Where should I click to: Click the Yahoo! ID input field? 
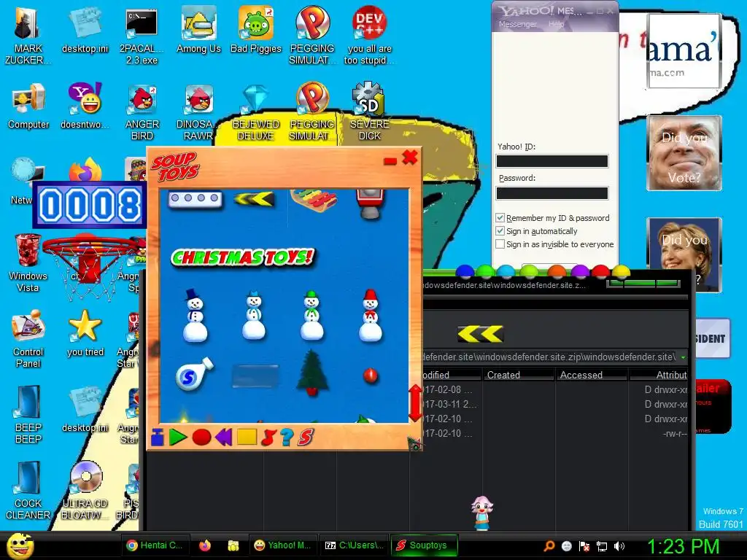[x=552, y=161]
